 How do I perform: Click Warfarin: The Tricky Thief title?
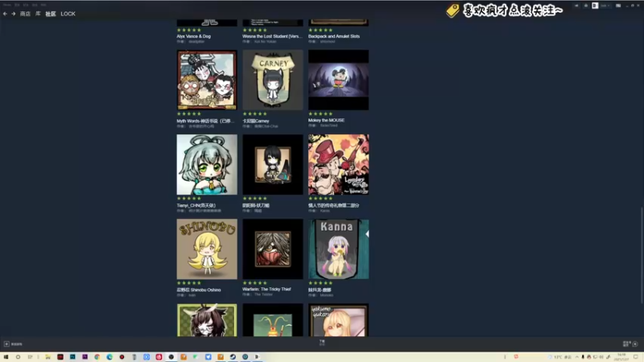[x=266, y=289]
